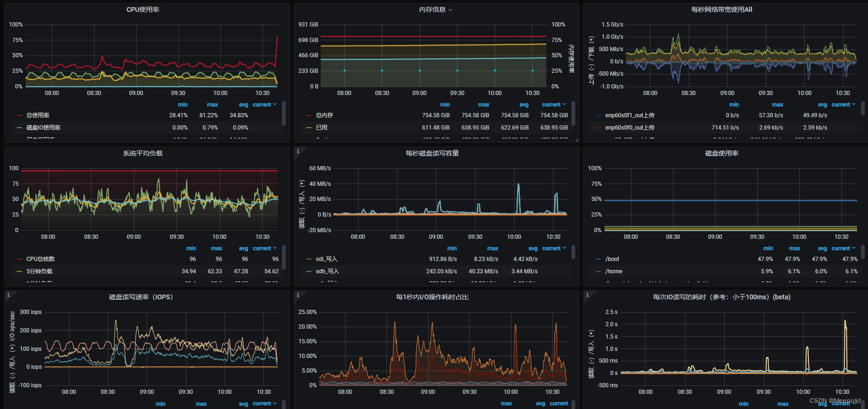Click the 磁盘使用率 legend scrollbar
This screenshot has height=409, width=868.
863,252
